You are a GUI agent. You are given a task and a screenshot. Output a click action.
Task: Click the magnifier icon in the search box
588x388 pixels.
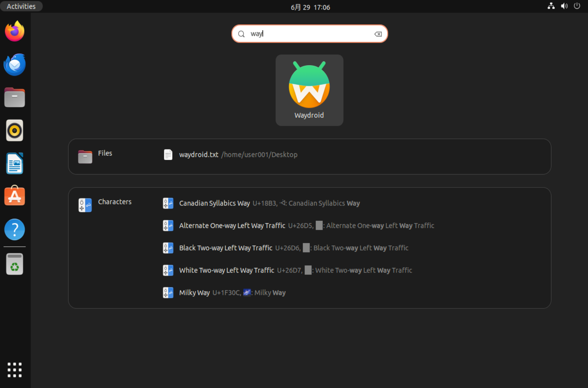(241, 34)
